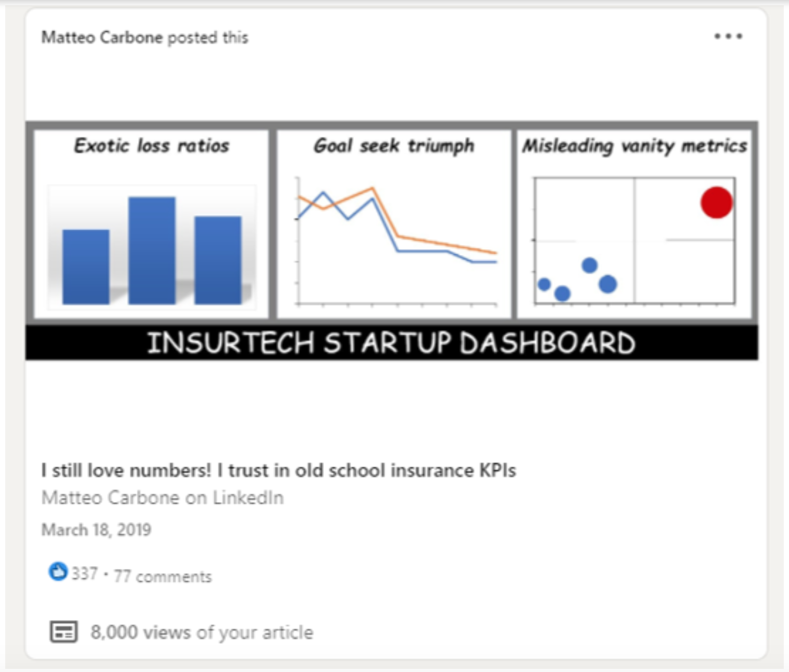The image size is (789, 672).
Task: Click the blue line in the line chart
Action: (422, 251)
